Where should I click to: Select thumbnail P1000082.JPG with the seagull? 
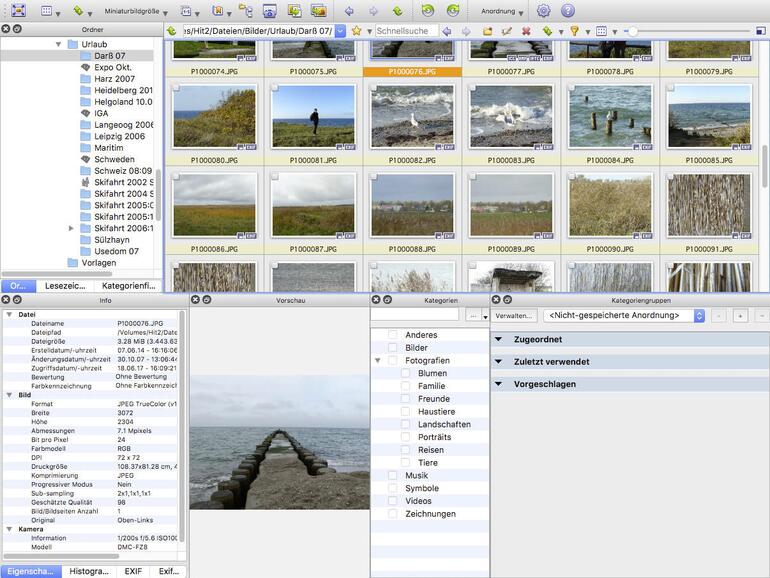point(412,117)
